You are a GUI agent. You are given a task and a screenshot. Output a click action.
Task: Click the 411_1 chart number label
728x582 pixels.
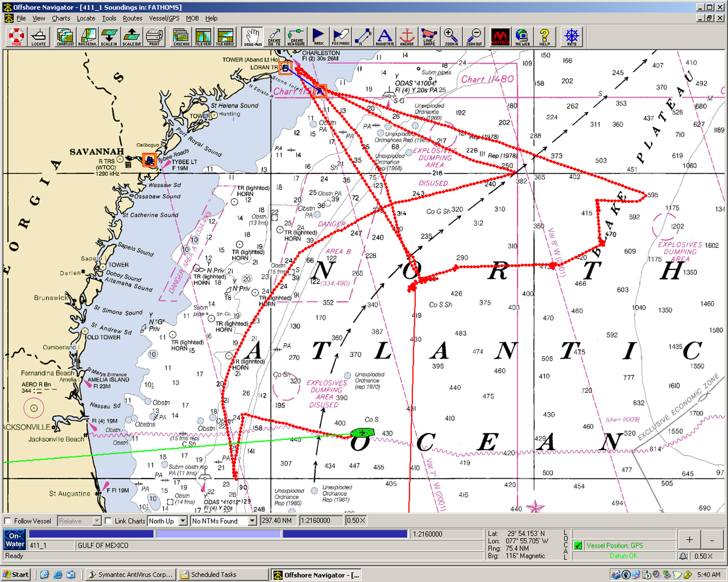[x=38, y=546]
